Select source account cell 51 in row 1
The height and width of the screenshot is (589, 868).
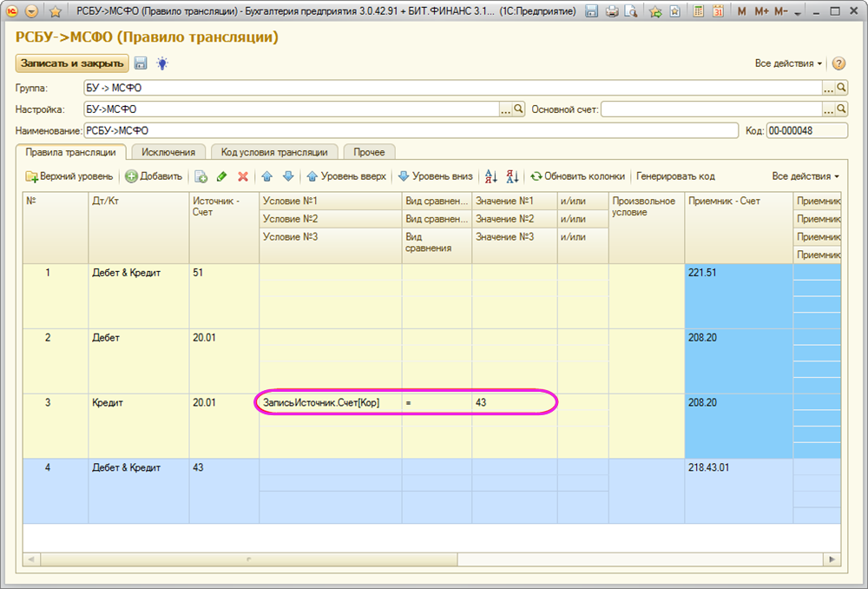coord(224,296)
